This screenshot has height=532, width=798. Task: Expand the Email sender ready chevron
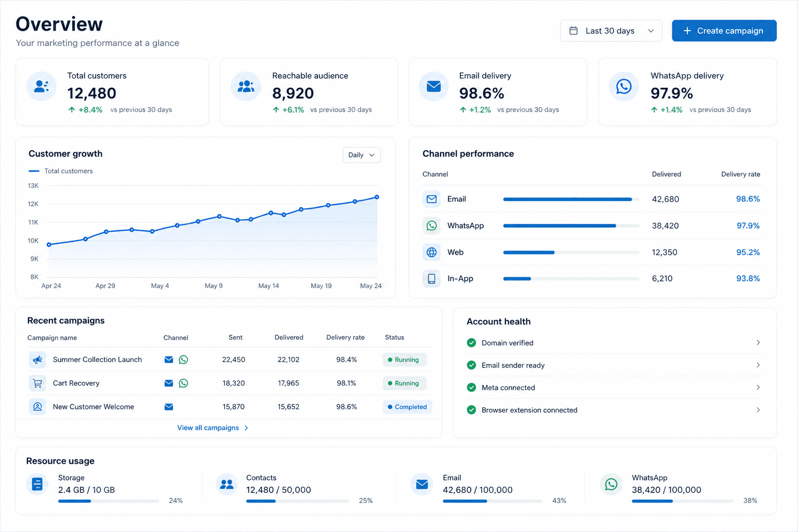(x=758, y=365)
